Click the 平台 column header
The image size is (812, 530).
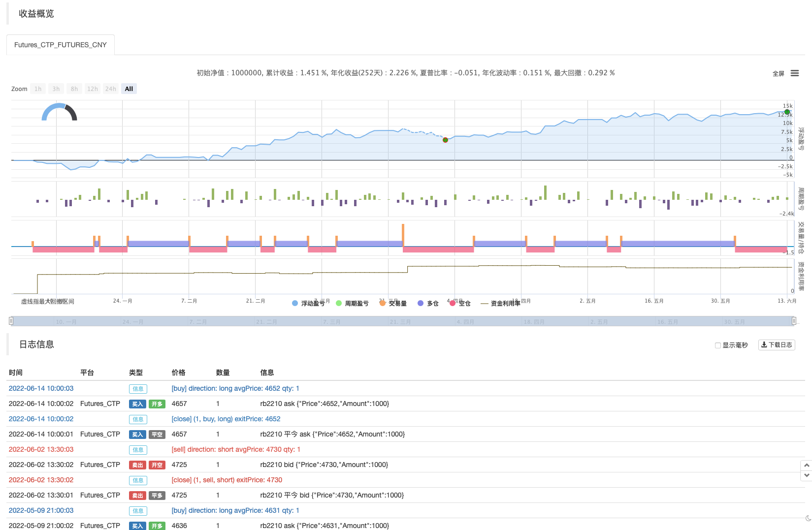(87, 373)
